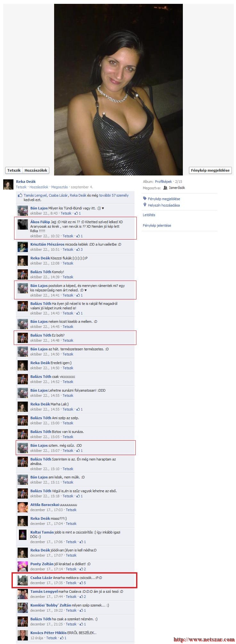Click the location pin icon for Helyszín hozzáadása

(x=145, y=205)
